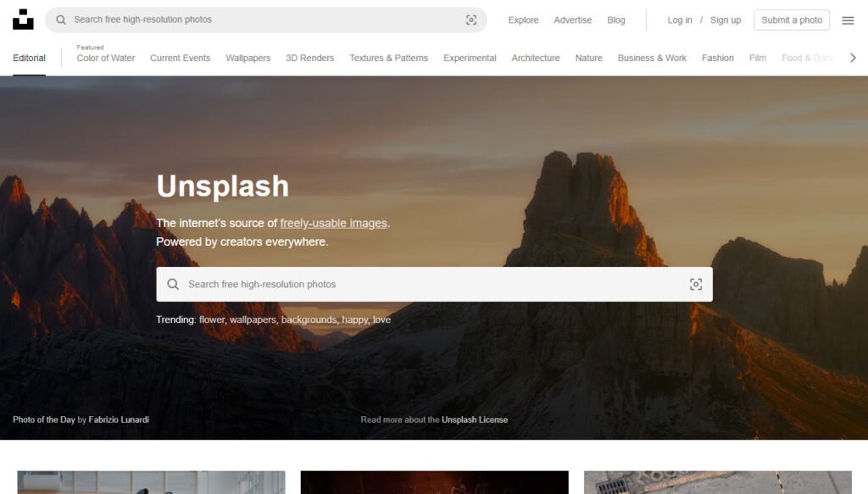
Task: Open visual search icon in top search bar
Action: [471, 20]
